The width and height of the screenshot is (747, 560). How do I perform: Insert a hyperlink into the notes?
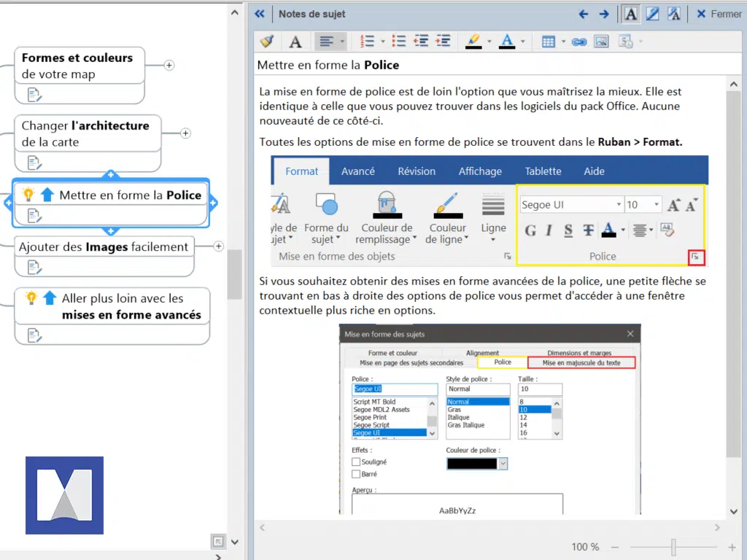click(x=580, y=42)
